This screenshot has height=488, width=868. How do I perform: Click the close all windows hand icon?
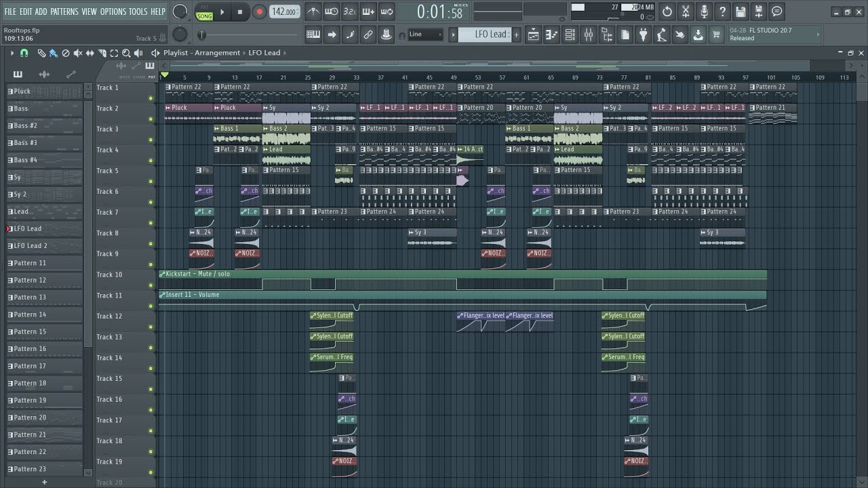680,35
